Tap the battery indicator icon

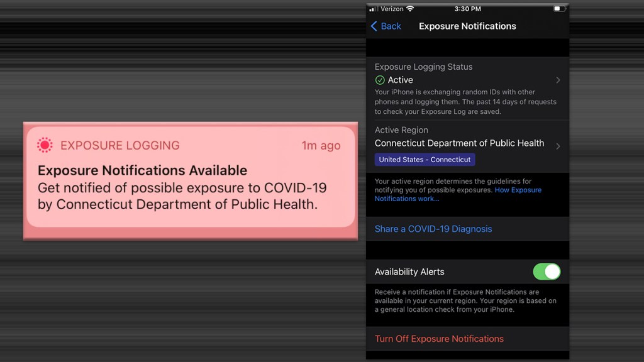559,9
